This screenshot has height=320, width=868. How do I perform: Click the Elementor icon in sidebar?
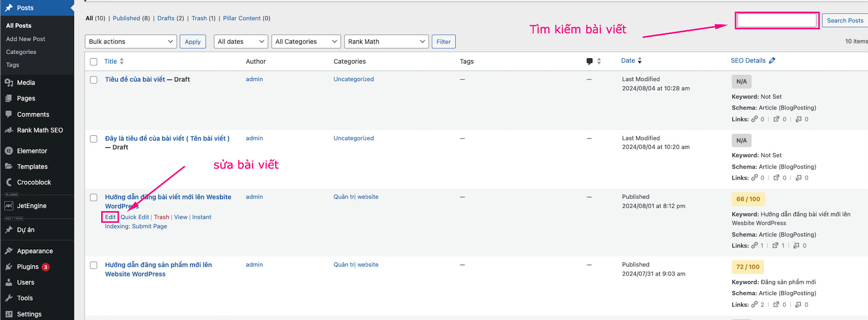(x=9, y=151)
